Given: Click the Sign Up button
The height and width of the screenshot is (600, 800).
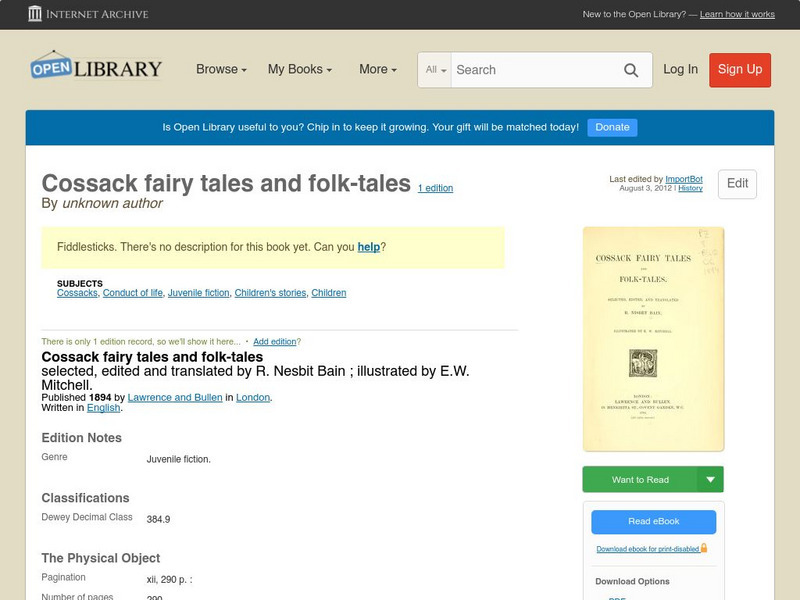Looking at the screenshot, I should (739, 70).
